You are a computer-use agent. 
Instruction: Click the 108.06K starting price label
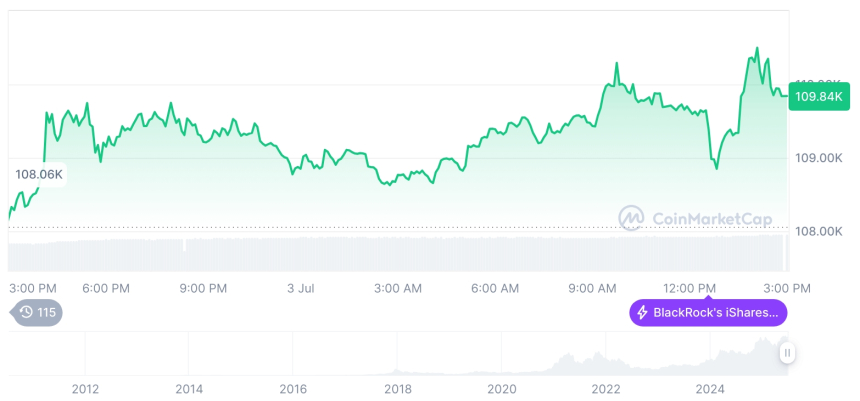click(x=39, y=175)
